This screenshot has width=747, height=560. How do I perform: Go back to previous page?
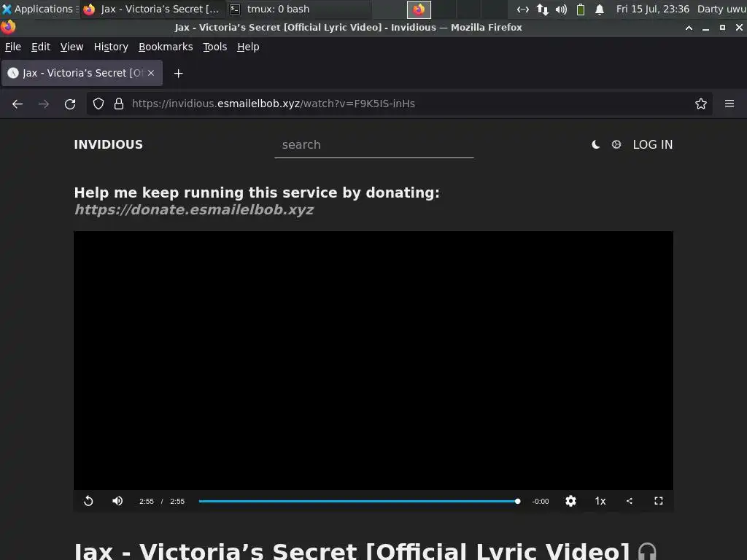(18, 104)
